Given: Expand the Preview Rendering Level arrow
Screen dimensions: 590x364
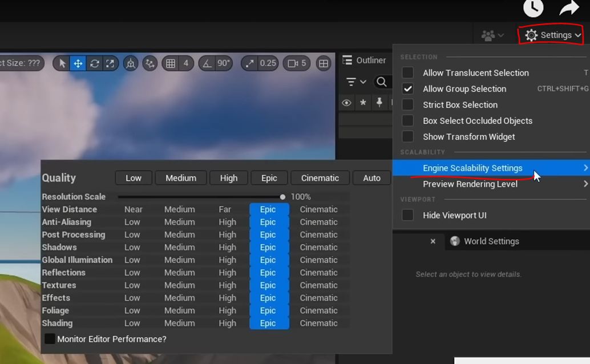Looking at the screenshot, I should tap(585, 184).
